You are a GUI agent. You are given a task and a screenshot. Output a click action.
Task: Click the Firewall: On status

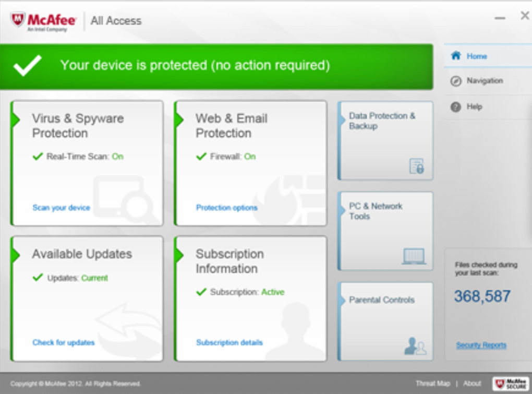[233, 157]
